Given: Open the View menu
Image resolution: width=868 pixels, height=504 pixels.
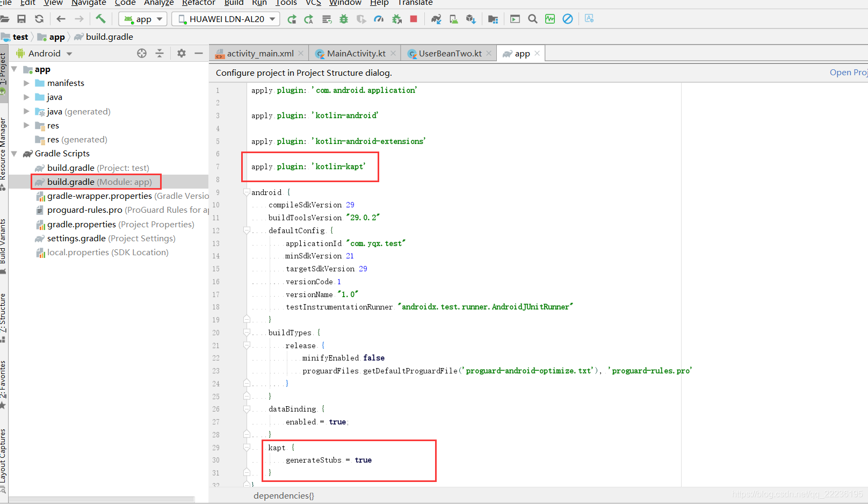Looking at the screenshot, I should pyautogui.click(x=53, y=3).
